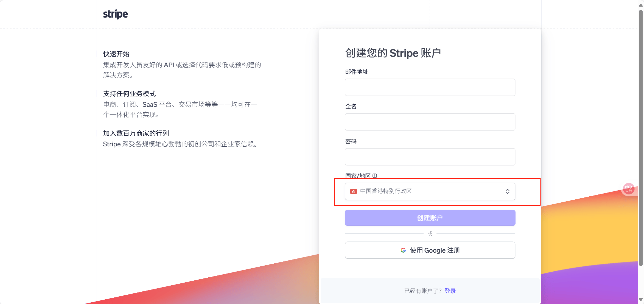Click the floating 中/A translate widget
Image resolution: width=644 pixels, height=304 pixels.
click(x=629, y=189)
